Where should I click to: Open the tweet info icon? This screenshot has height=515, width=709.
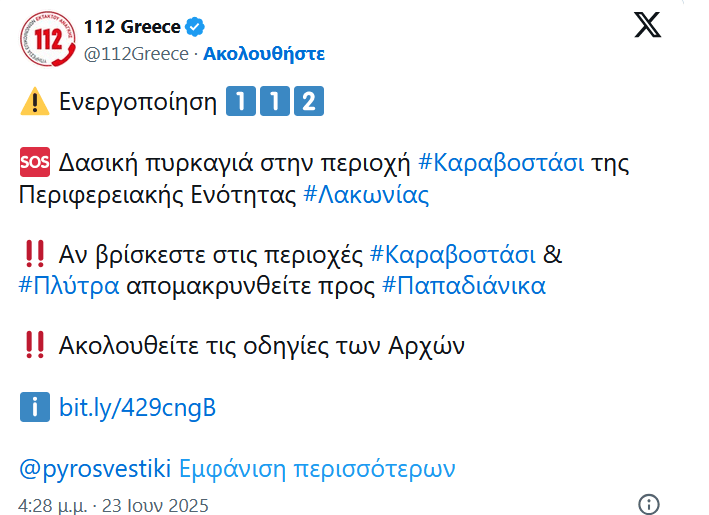[649, 503]
